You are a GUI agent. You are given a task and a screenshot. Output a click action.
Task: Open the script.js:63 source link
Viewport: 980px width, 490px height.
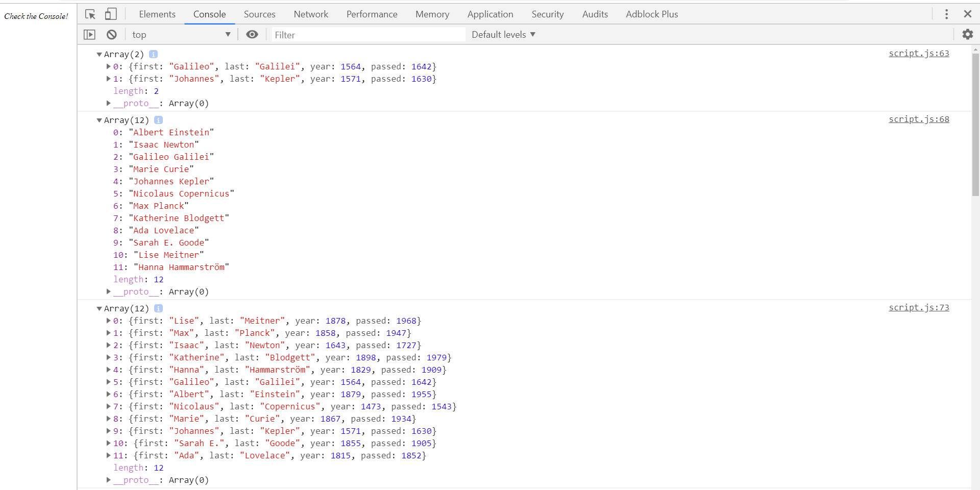(x=919, y=53)
